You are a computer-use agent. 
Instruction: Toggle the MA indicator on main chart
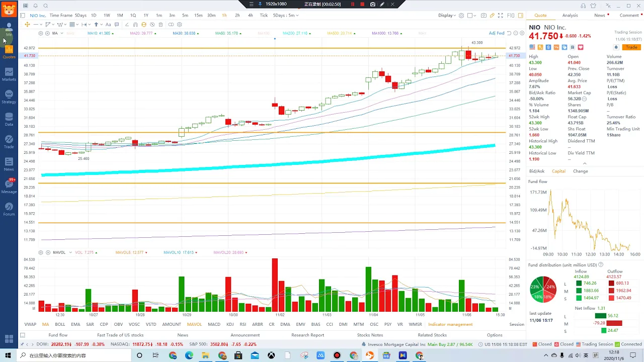45,324
